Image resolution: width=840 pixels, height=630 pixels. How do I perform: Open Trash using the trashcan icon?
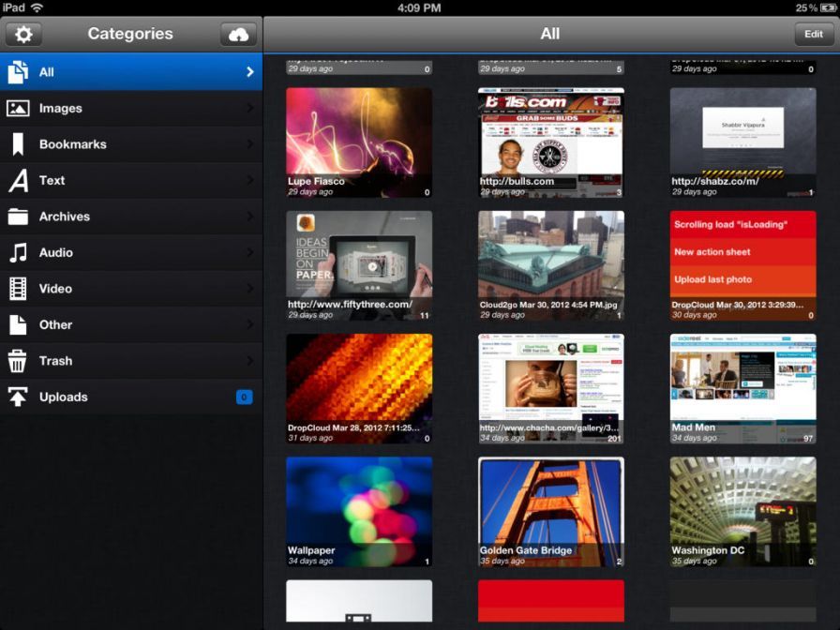(x=17, y=361)
